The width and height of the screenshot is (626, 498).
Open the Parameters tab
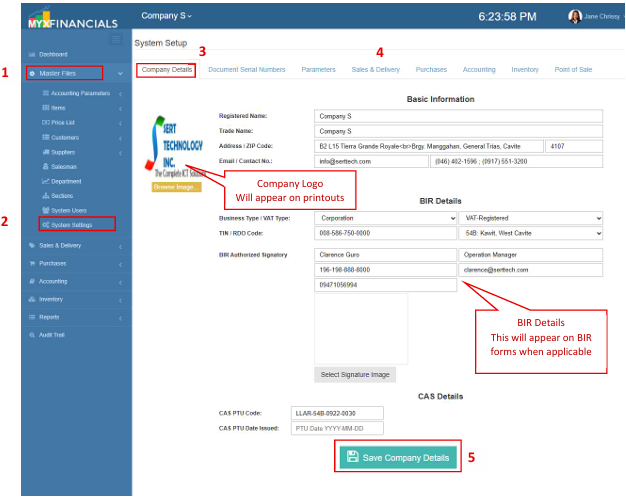(318, 70)
